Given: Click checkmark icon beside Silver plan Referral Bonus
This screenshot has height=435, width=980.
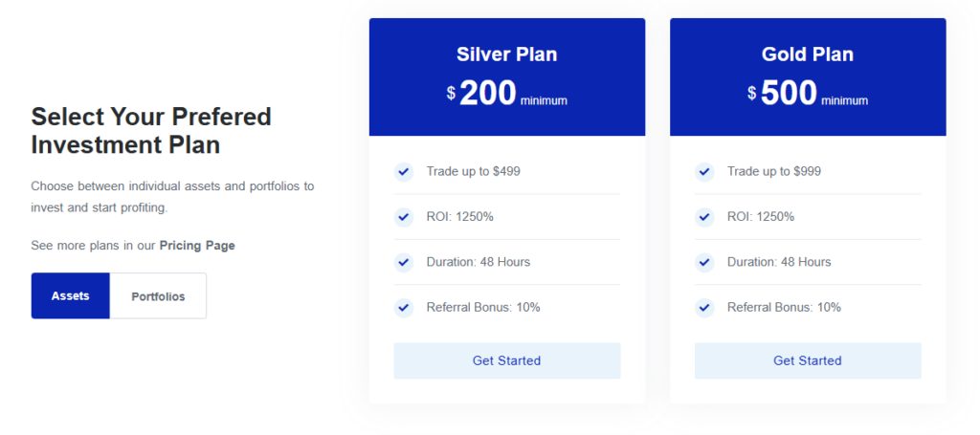Looking at the screenshot, I should 403,308.
